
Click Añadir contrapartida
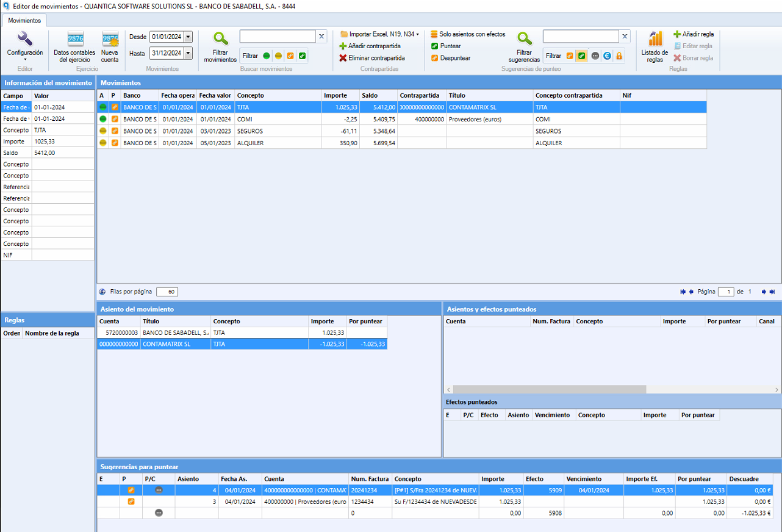point(370,46)
